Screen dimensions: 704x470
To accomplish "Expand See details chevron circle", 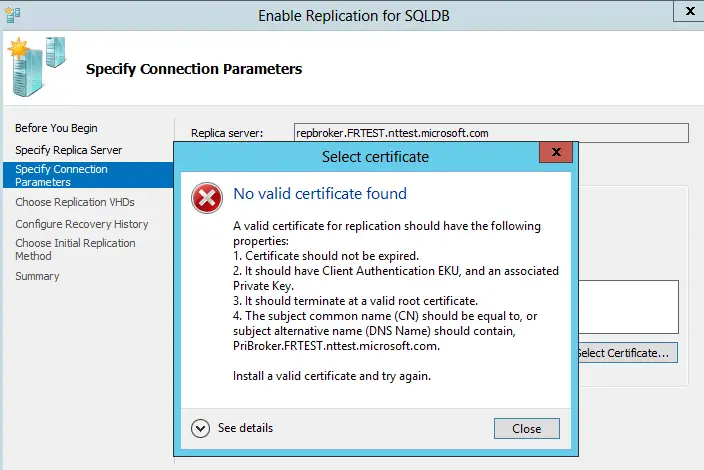I will pos(200,428).
